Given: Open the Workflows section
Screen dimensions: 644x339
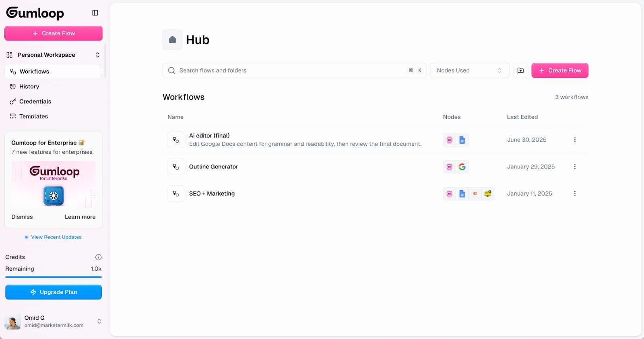Looking at the screenshot, I should 53,72.
